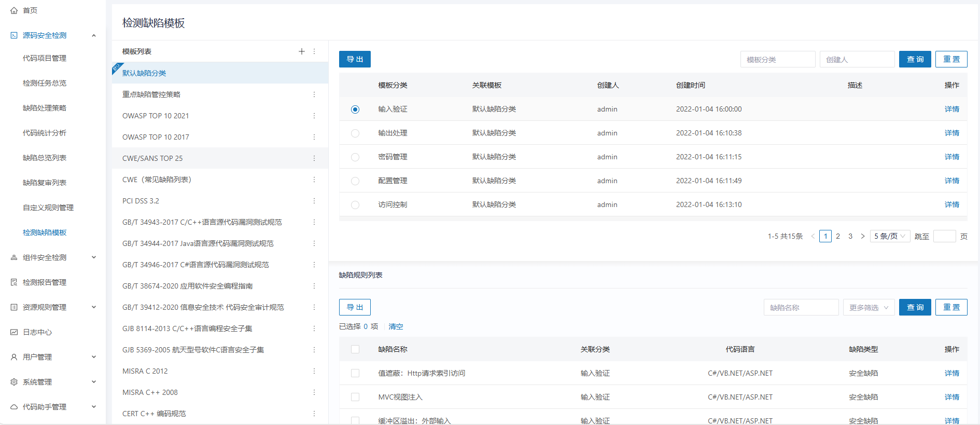The height and width of the screenshot is (425, 980).
Task: Expand the 资源规则管理 menu chevron
Action: click(x=94, y=307)
